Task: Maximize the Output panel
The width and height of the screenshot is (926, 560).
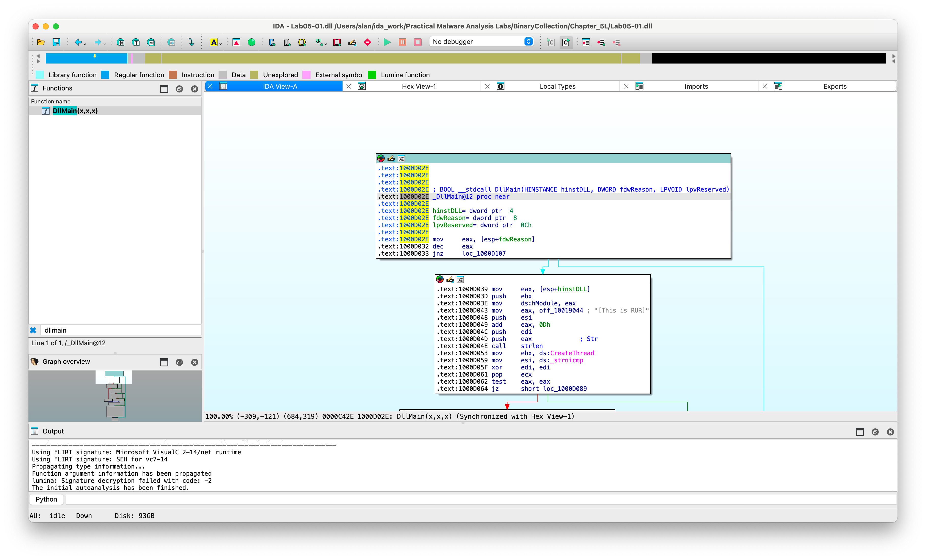Action: point(859,432)
